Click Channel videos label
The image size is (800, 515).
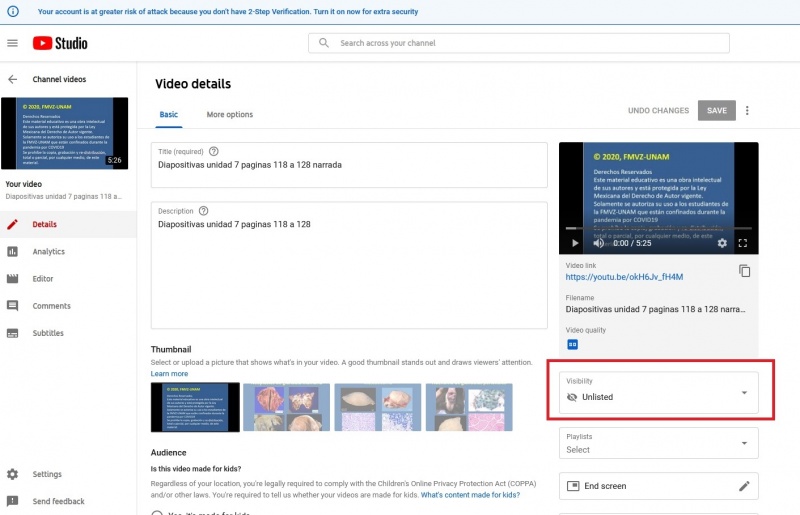59,79
